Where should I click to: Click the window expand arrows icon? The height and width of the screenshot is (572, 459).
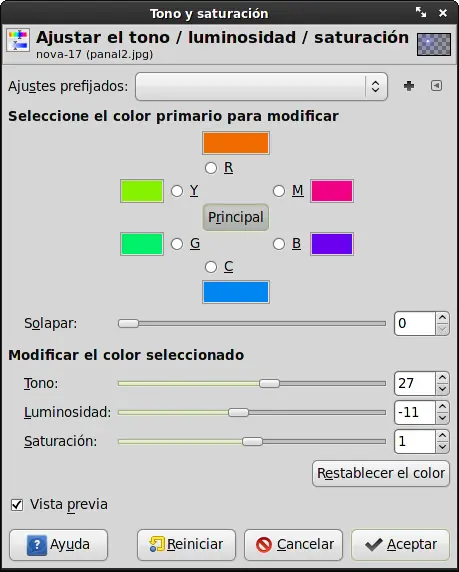421,12
